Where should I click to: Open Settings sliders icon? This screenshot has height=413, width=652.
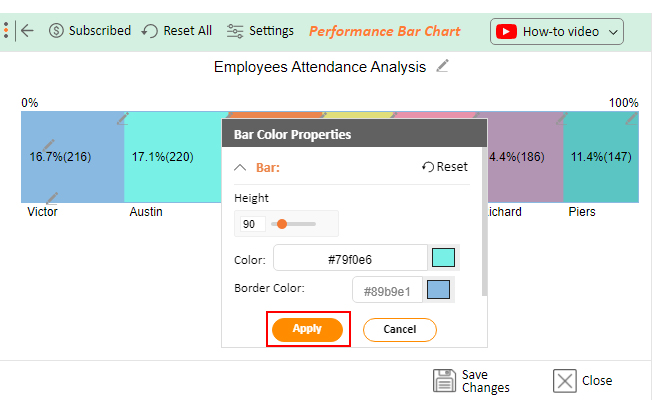(235, 31)
